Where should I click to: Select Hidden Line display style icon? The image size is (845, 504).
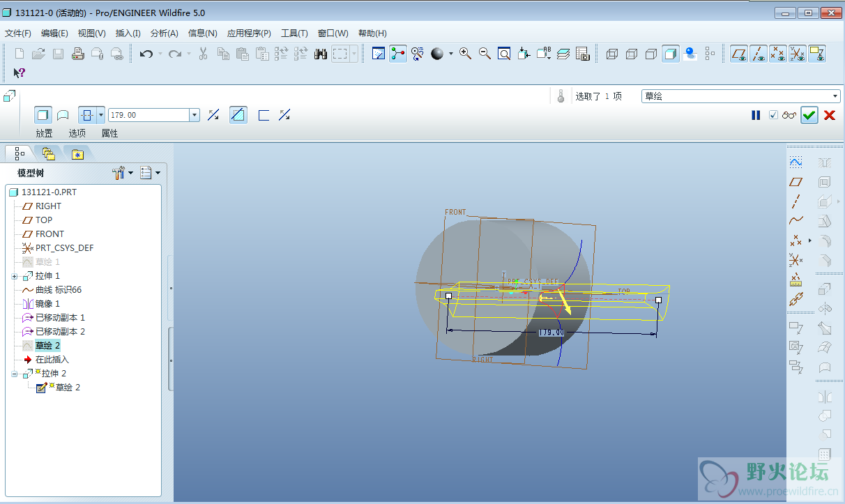click(632, 54)
